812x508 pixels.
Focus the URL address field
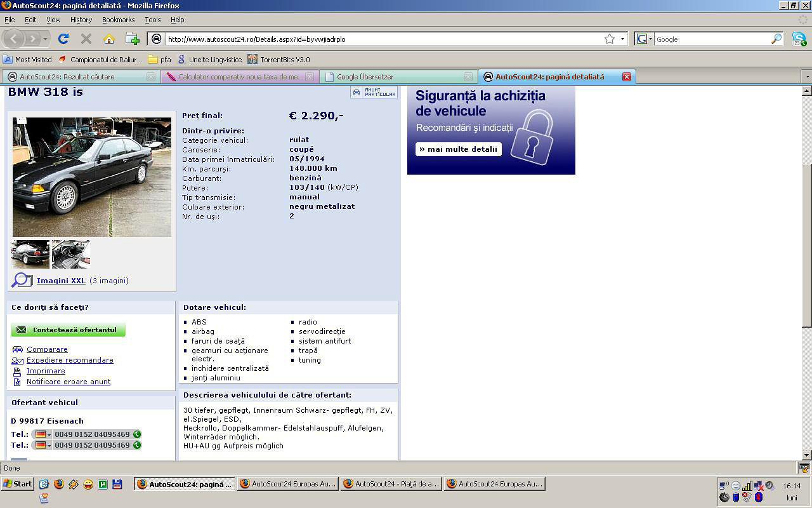tap(383, 39)
